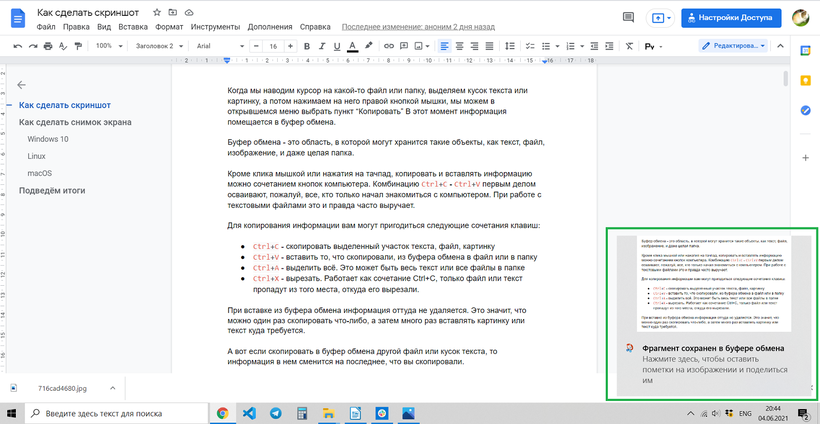This screenshot has height=424, width=820.
Task: Align text to center
Action: pos(460,46)
